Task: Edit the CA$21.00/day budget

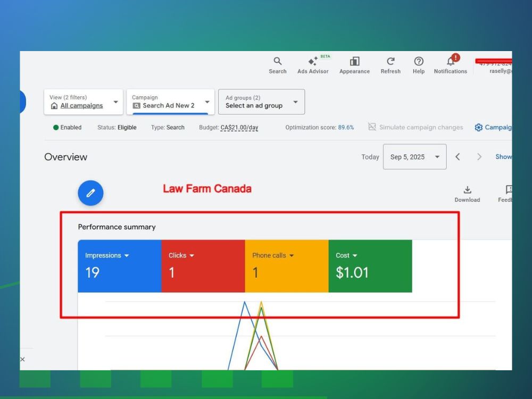Action: [239, 128]
